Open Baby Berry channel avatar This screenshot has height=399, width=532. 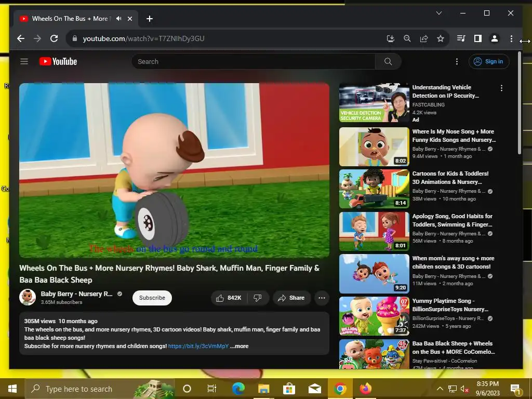(28, 297)
